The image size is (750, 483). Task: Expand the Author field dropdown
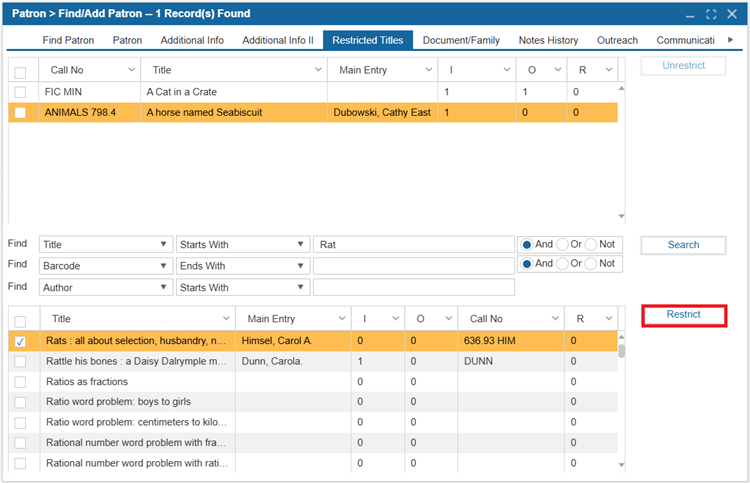(163, 287)
